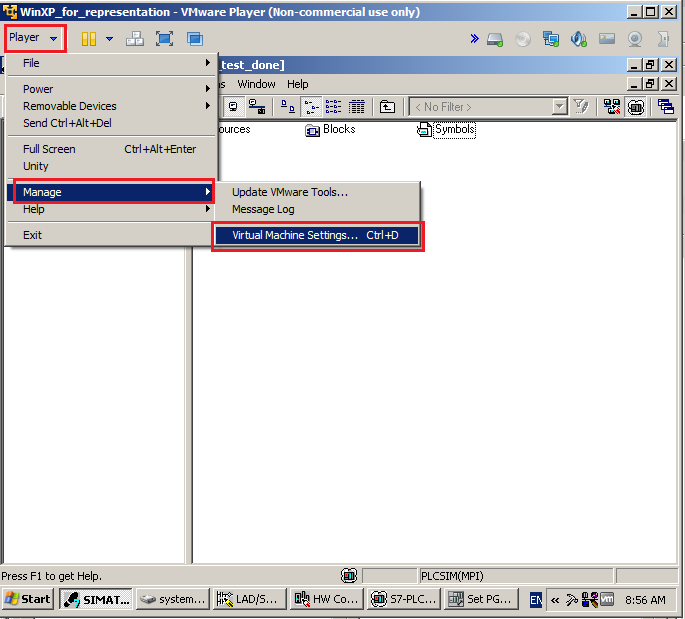This screenshot has width=685, height=619.
Task: Choose Exit from the Player menu
Action: (x=112, y=235)
